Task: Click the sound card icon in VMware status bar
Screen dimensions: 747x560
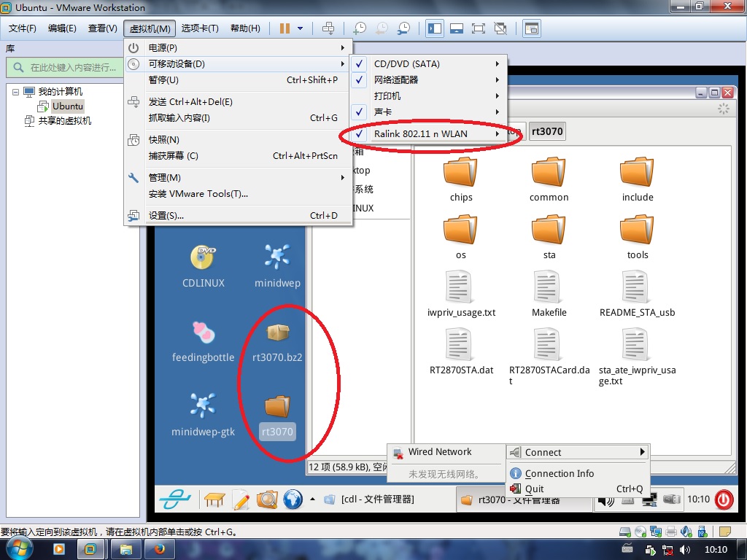Action: click(x=686, y=532)
